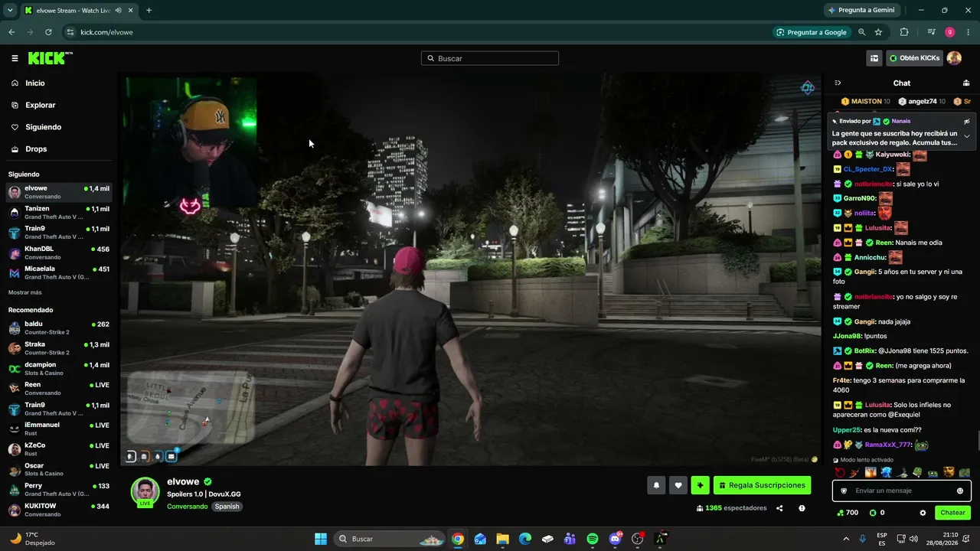Viewport: 980px width, 551px height.
Task: Follow elvowe with the heart button
Action: (x=678, y=485)
